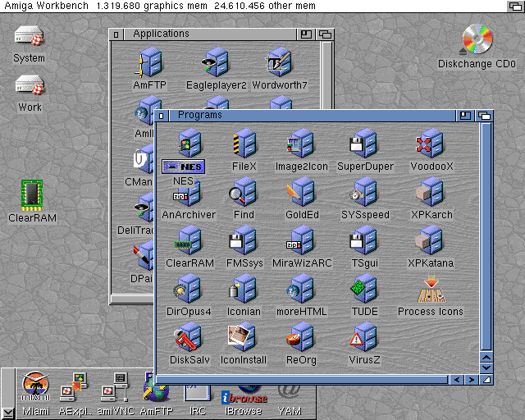Select the ClearRAM desktop icon
Screen dimensions: 525x420
pyautogui.click(x=32, y=195)
